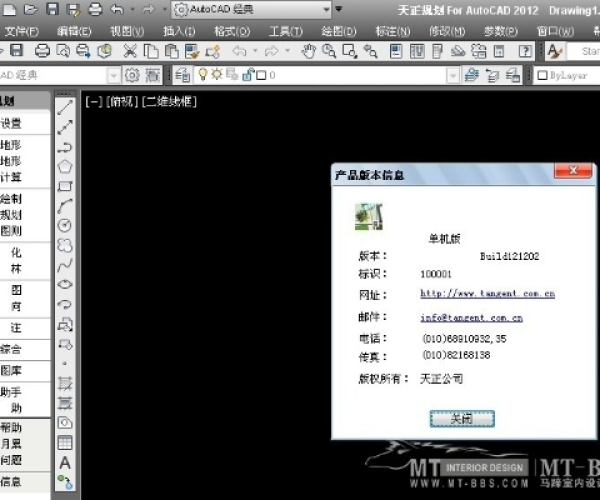The height and width of the screenshot is (500, 600).
Task: Click the Standard text style field
Action: coord(584,51)
